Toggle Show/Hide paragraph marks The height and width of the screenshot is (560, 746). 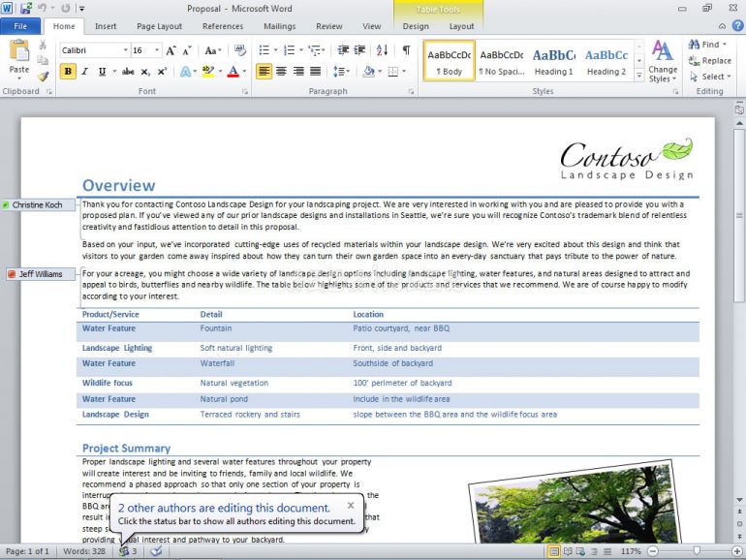pyautogui.click(x=406, y=50)
